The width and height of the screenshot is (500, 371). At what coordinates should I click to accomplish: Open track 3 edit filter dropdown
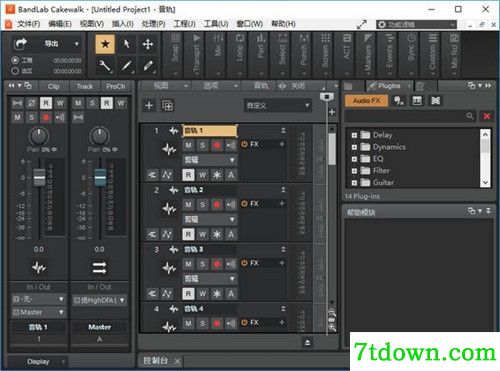210,279
